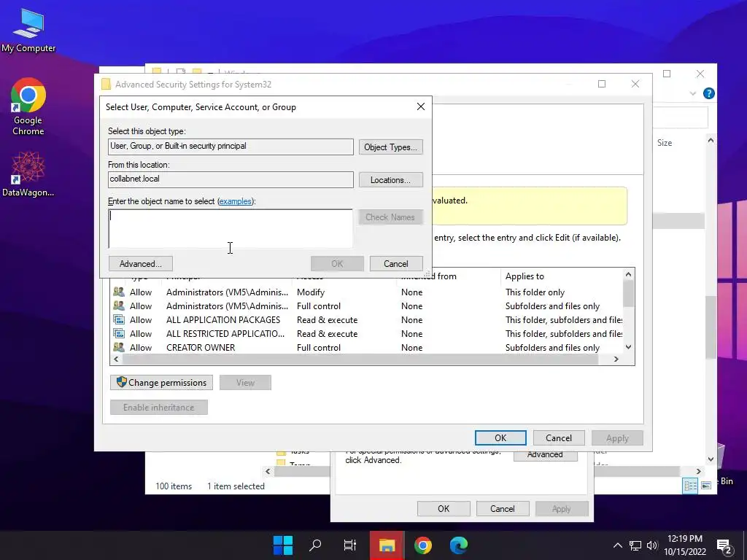Click the collabnet.local location field
The width and height of the screenshot is (747, 560).
231,179
